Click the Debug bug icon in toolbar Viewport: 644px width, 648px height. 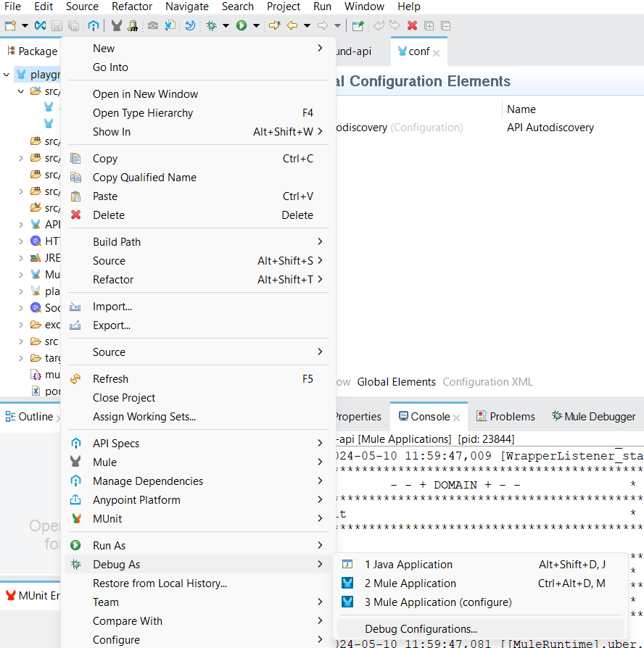211,26
